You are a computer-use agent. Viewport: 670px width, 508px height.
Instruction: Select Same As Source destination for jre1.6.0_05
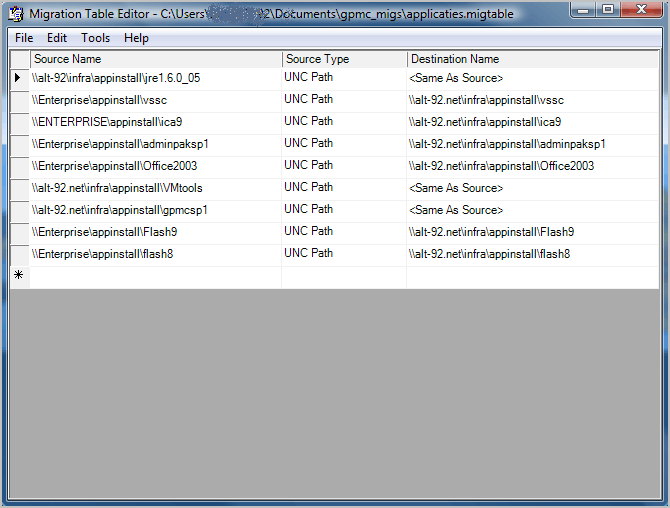(533, 79)
